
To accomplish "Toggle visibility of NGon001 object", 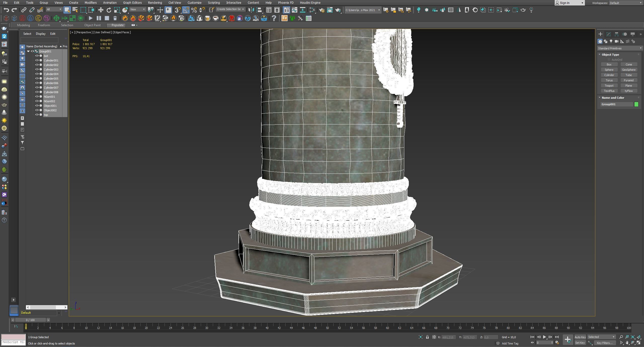I will (37, 97).
